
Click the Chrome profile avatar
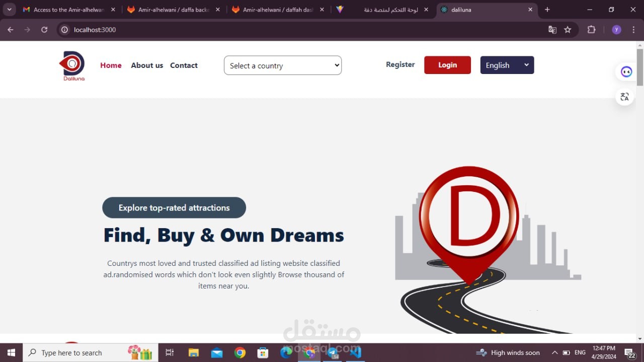click(x=616, y=30)
